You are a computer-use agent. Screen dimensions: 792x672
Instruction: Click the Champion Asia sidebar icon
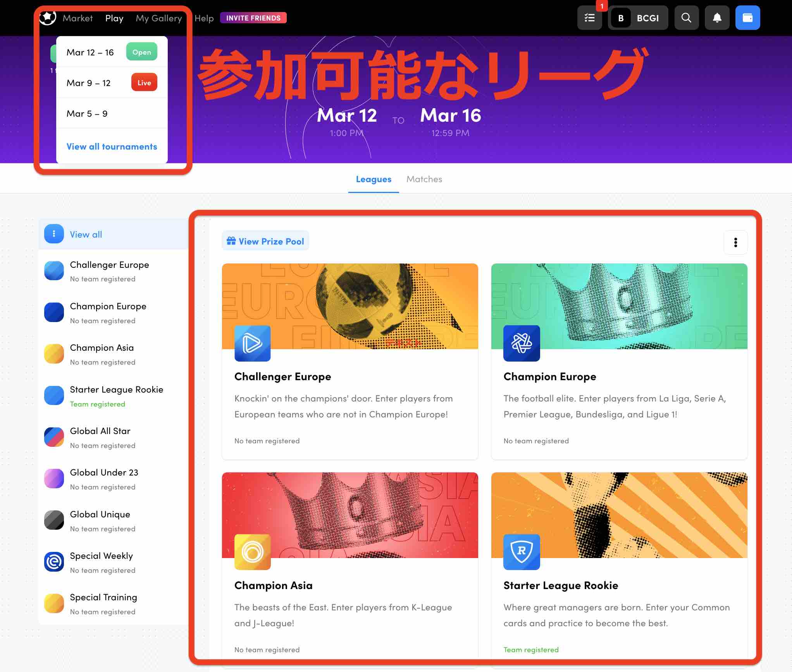(x=54, y=354)
